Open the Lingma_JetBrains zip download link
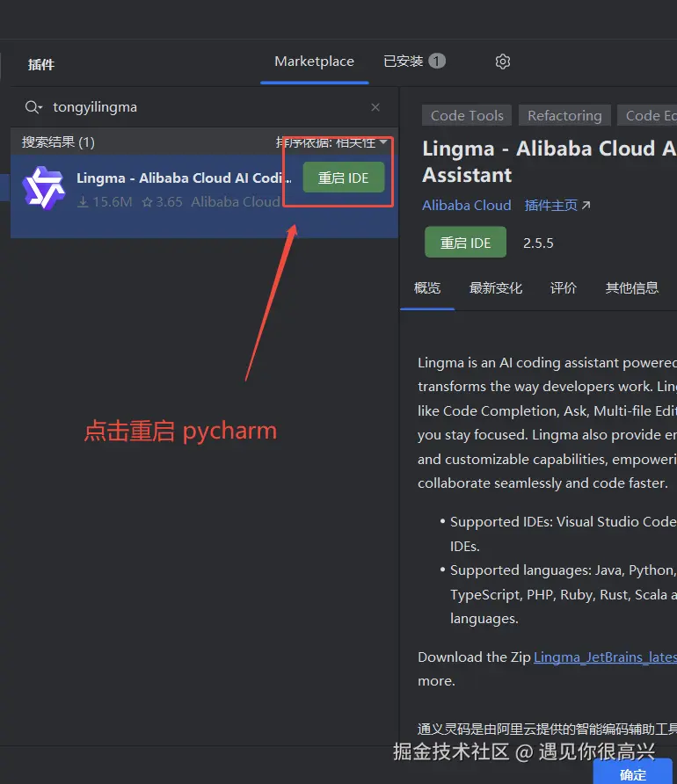The width and height of the screenshot is (677, 784). [605, 657]
